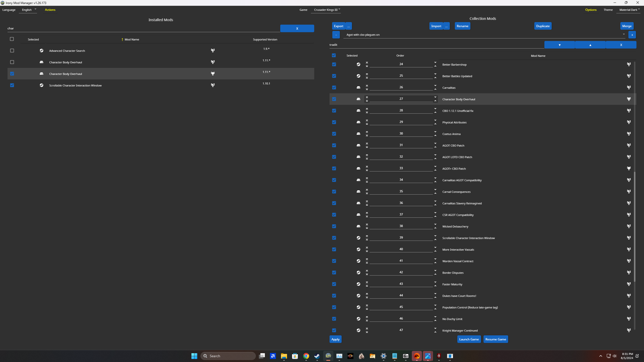Check the Advanced Character Search checkbox
Image resolution: width=644 pixels, height=362 pixels.
12,51
